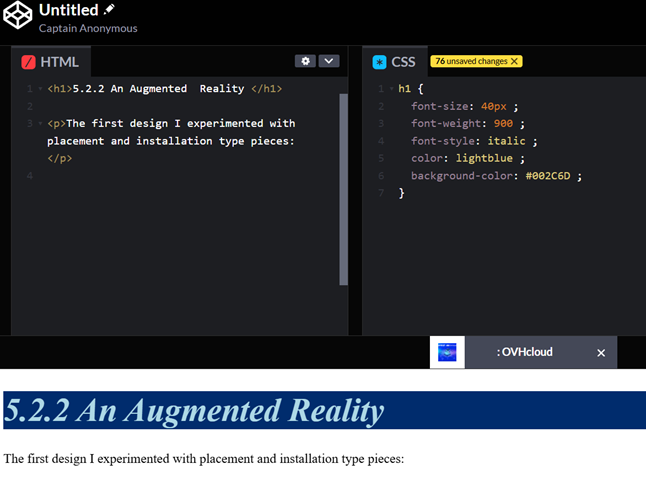Click the 76 unsaved changes label

(471, 61)
